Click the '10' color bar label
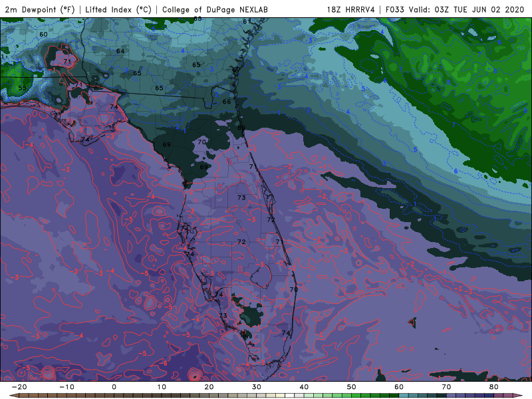 coord(162,387)
